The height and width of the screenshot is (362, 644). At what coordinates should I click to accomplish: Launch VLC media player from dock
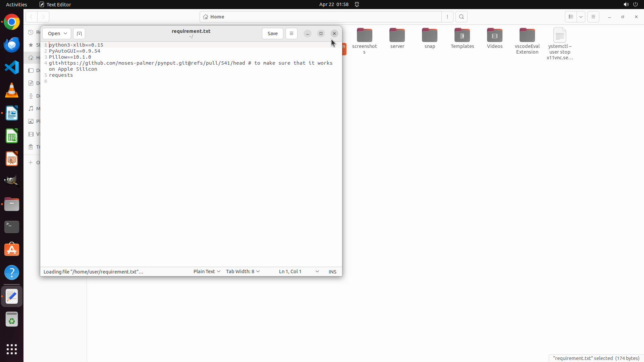click(x=12, y=90)
